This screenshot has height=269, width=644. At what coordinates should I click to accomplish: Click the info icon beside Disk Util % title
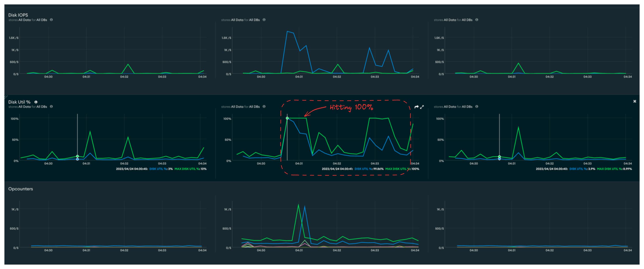pyautogui.click(x=36, y=102)
